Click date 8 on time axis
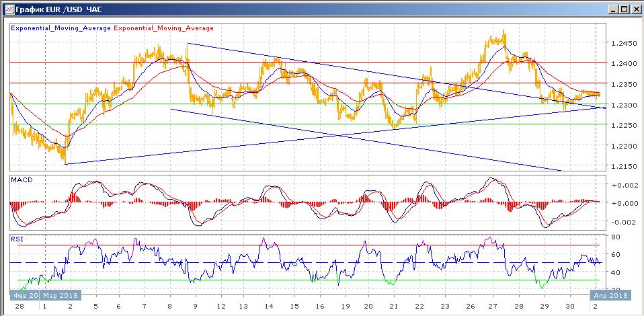The height and width of the screenshot is (316, 644). (170, 307)
